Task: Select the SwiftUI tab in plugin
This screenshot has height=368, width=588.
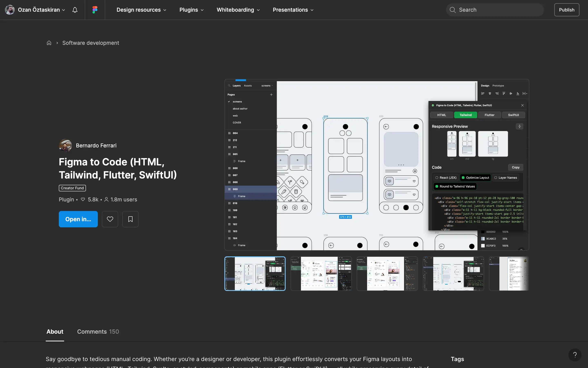Action: [513, 115]
